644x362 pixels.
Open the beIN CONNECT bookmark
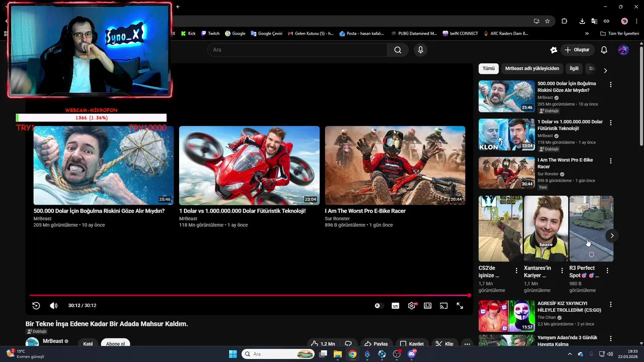tap(460, 34)
